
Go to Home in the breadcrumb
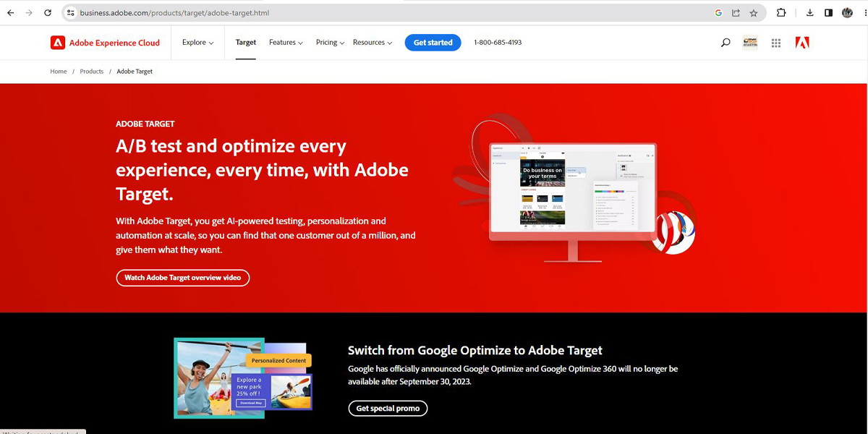click(59, 72)
